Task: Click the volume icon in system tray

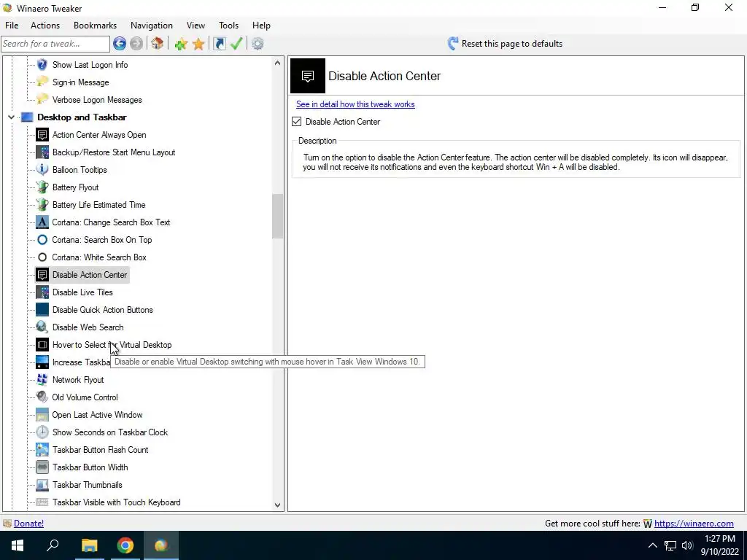Action: pyautogui.click(x=687, y=545)
